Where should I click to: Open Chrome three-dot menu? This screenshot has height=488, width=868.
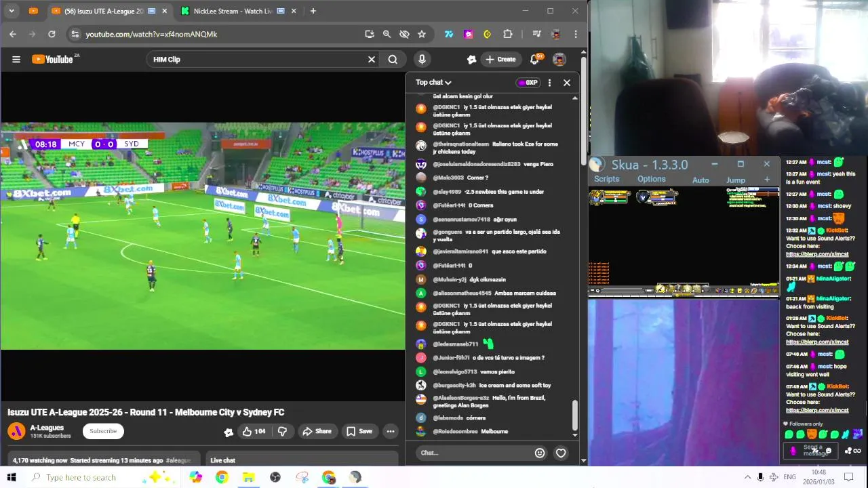pyautogui.click(x=575, y=34)
